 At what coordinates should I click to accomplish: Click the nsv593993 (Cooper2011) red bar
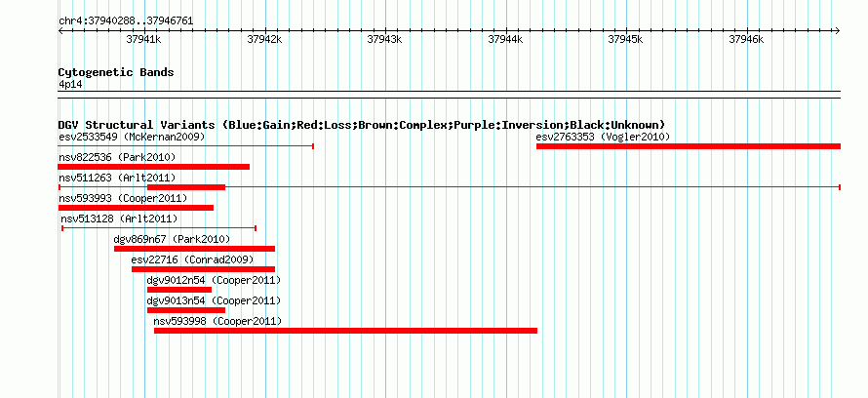tap(136, 208)
